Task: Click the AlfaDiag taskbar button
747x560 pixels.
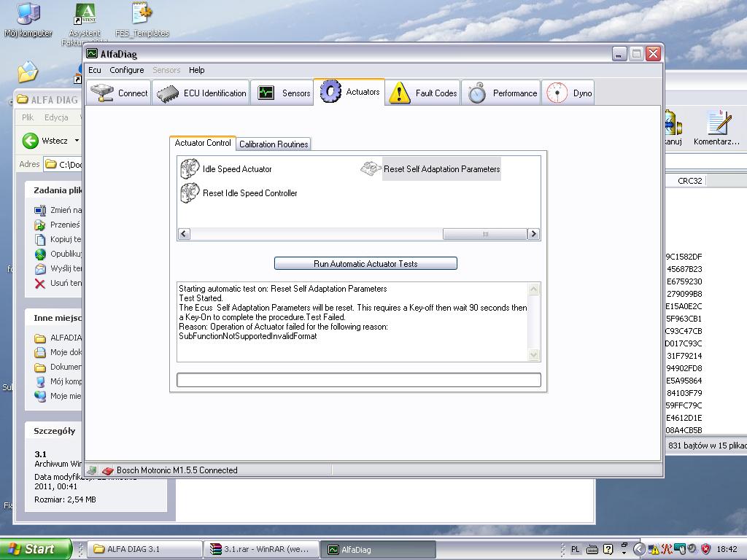Action: point(378,549)
